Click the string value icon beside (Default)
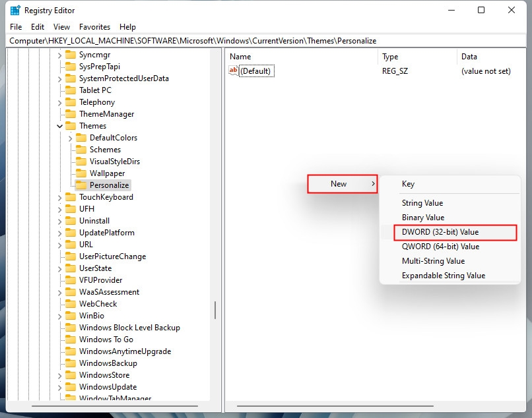The image size is (532, 418). (234, 71)
